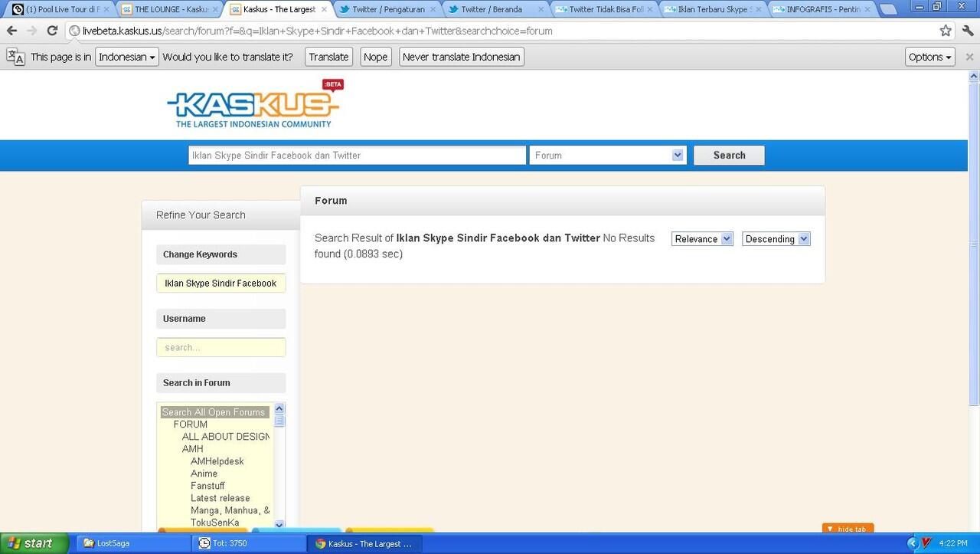980x554 pixels.
Task: Click the Kaskus Chrome taskbar button
Action: (364, 543)
